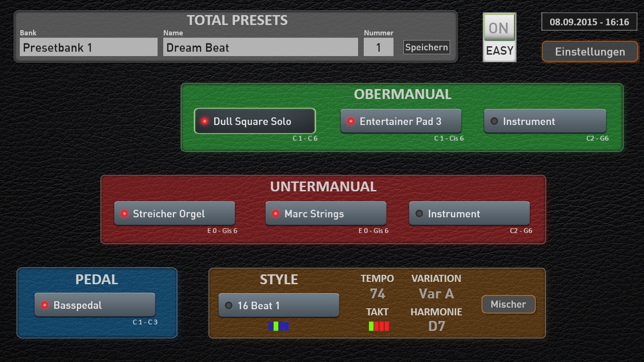
Task: Select the preset Nummer field
Action: click(378, 47)
